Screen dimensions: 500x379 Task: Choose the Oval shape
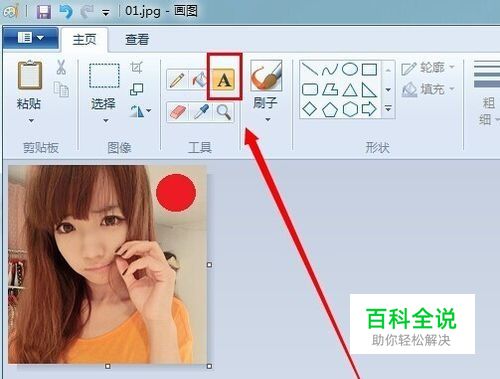click(x=350, y=69)
